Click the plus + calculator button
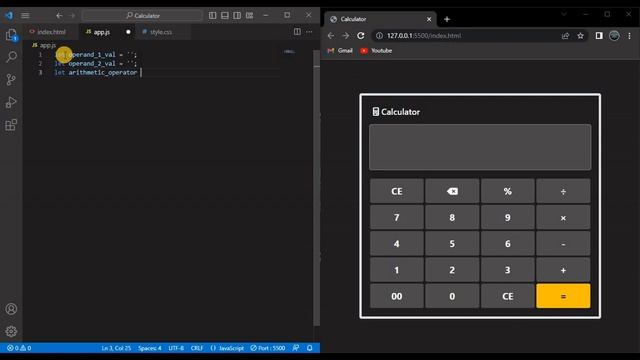Image resolution: width=640 pixels, height=360 pixels. pos(563,270)
